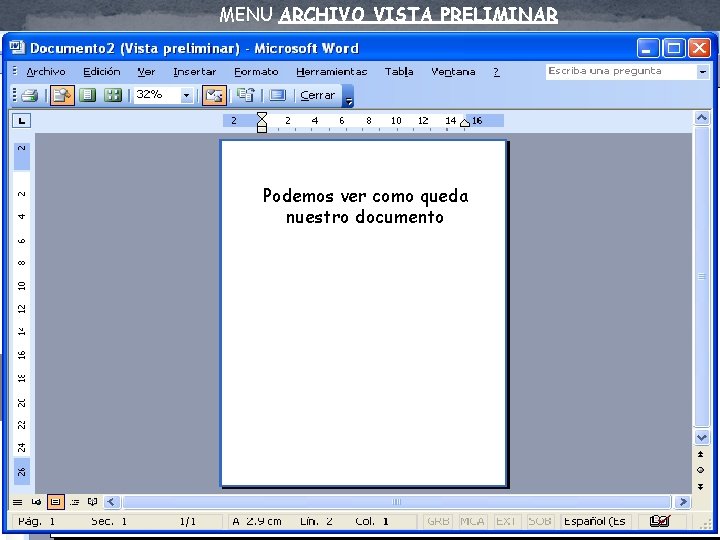The width and height of the screenshot is (720, 540).
Task: Toggle the SOB overtype indicator
Action: pyautogui.click(x=539, y=522)
